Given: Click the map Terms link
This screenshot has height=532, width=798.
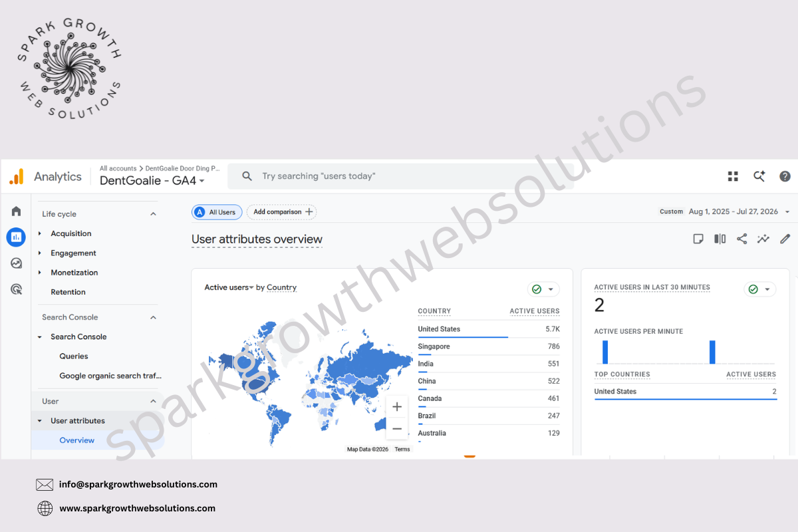Looking at the screenshot, I should click(x=402, y=450).
